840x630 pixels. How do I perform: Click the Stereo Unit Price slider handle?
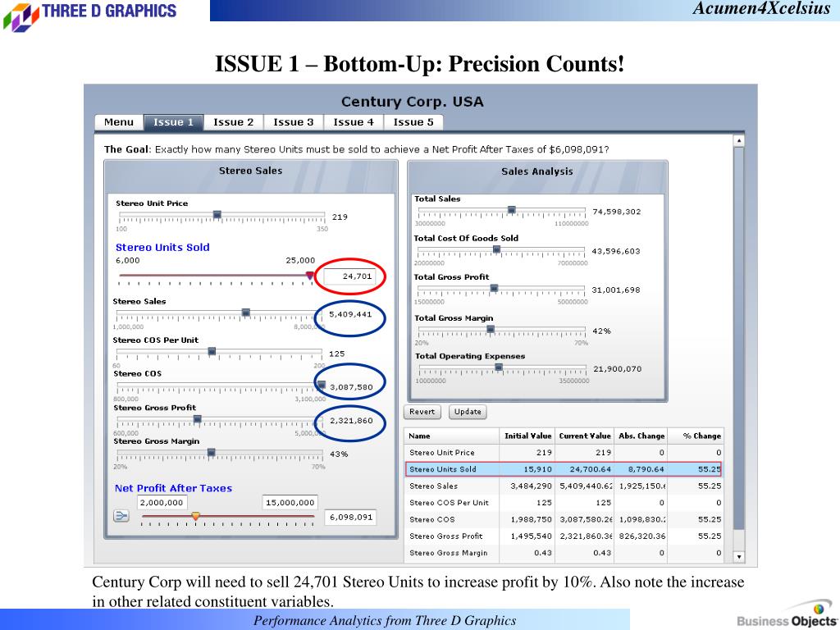click(x=217, y=215)
